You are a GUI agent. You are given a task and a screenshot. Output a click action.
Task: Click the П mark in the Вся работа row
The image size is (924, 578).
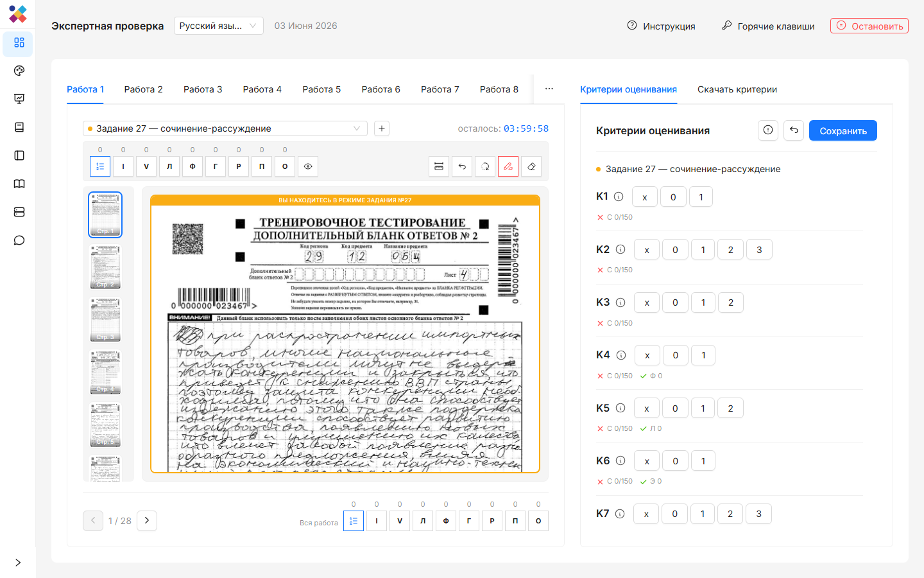(x=515, y=521)
